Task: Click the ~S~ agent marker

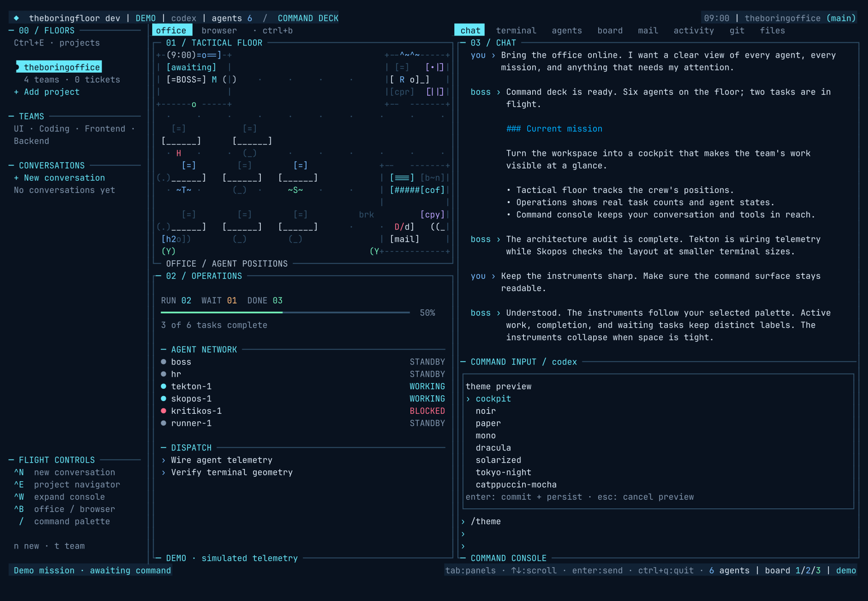Action: click(x=295, y=190)
